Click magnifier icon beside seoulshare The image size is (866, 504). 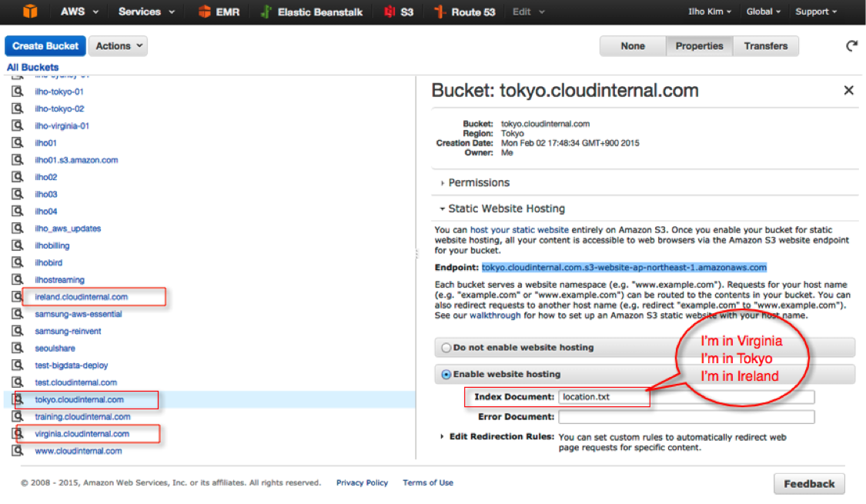click(x=18, y=348)
